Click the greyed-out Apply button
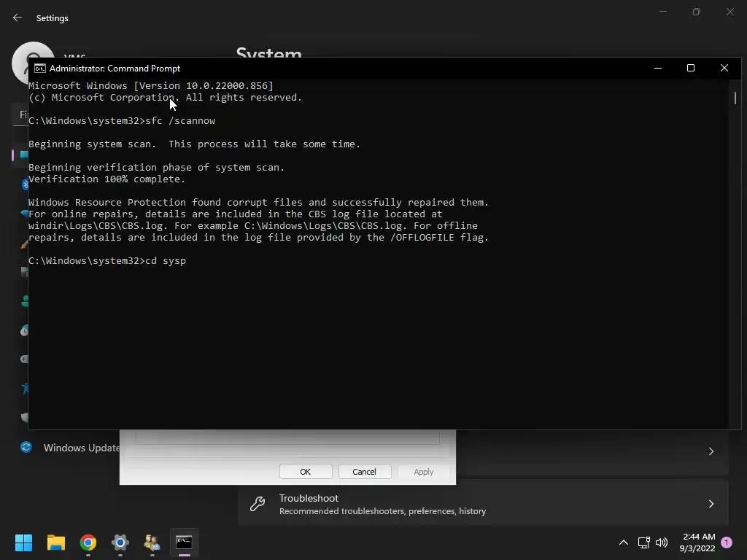The width and height of the screenshot is (747, 560). [424, 472]
